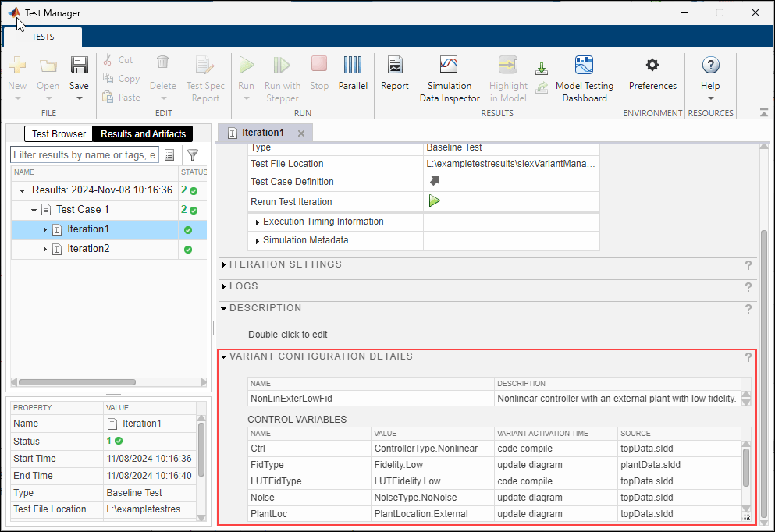Open help for Variant Configuration Details

[x=748, y=357]
